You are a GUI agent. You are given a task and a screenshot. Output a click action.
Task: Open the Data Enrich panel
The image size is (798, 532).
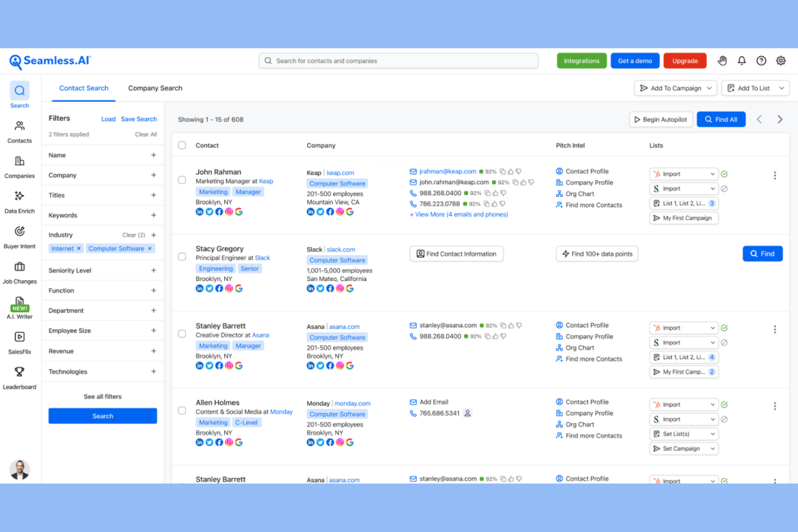(x=19, y=201)
